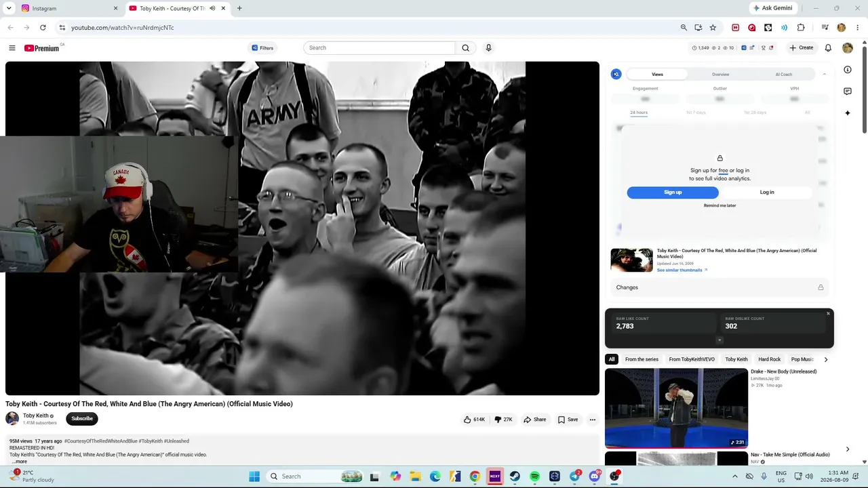Open YouTube notifications bell
This screenshot has height=488, width=868.
(x=828, y=47)
